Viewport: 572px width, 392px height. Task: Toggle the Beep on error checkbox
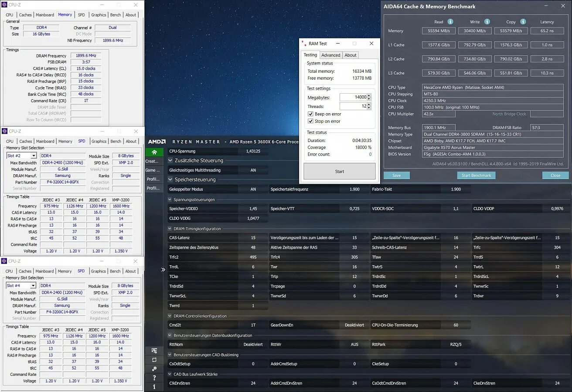[311, 114]
